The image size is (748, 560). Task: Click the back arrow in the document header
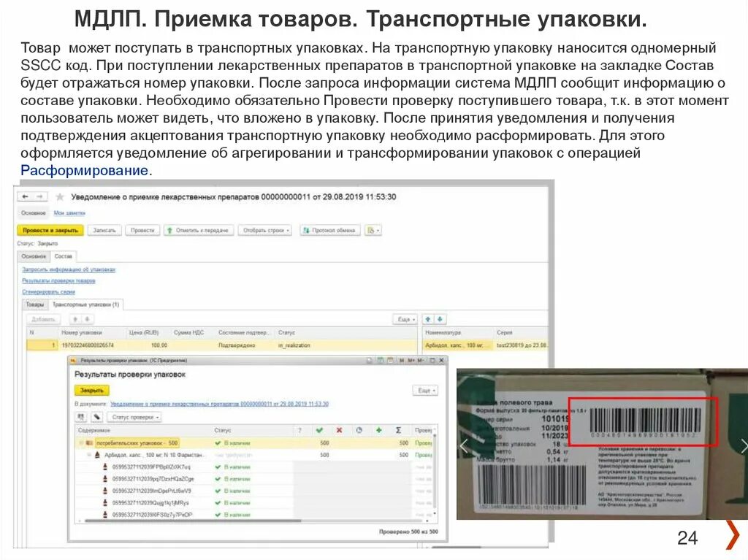26,196
